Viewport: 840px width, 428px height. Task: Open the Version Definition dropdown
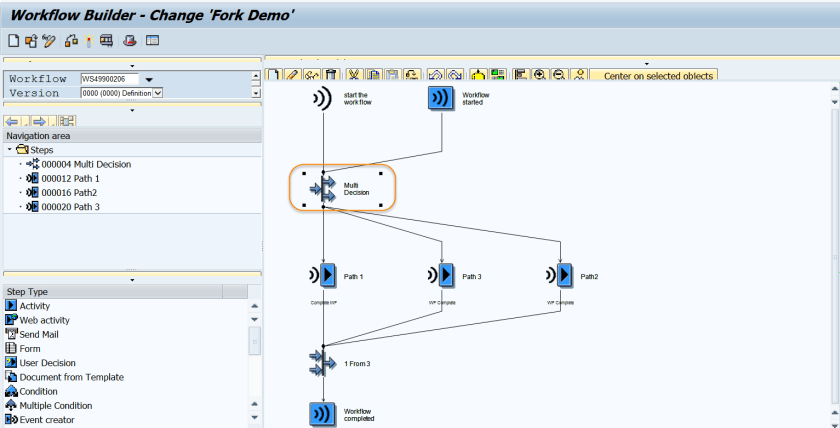coord(158,93)
